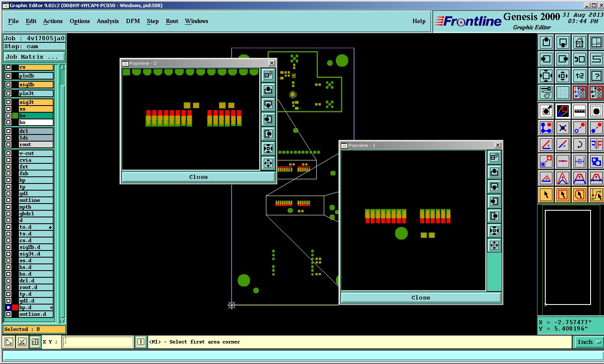Select the red triangle snap tool
The image size is (604, 364).
546,178
